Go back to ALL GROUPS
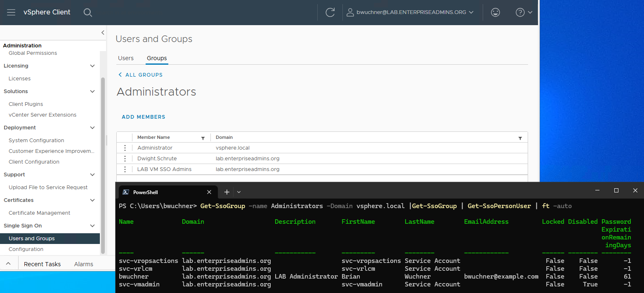Screen dimensions: 644x293 point(140,75)
